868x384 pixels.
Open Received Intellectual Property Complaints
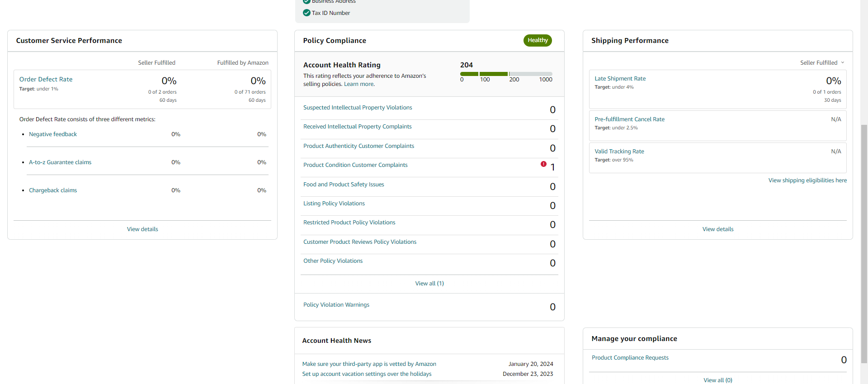pyautogui.click(x=357, y=127)
